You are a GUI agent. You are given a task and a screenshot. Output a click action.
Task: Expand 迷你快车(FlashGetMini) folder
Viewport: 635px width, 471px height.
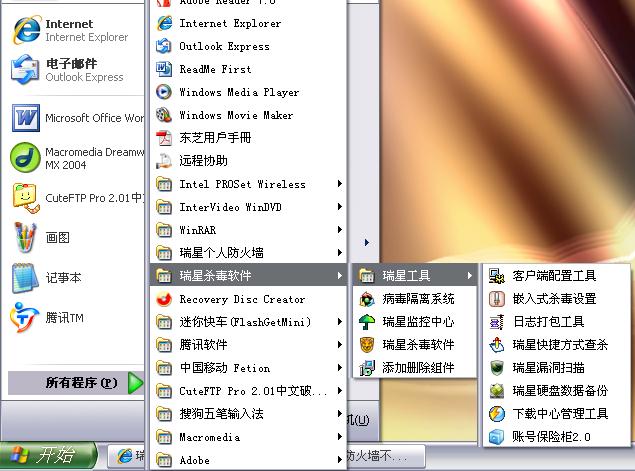pyautogui.click(x=248, y=322)
